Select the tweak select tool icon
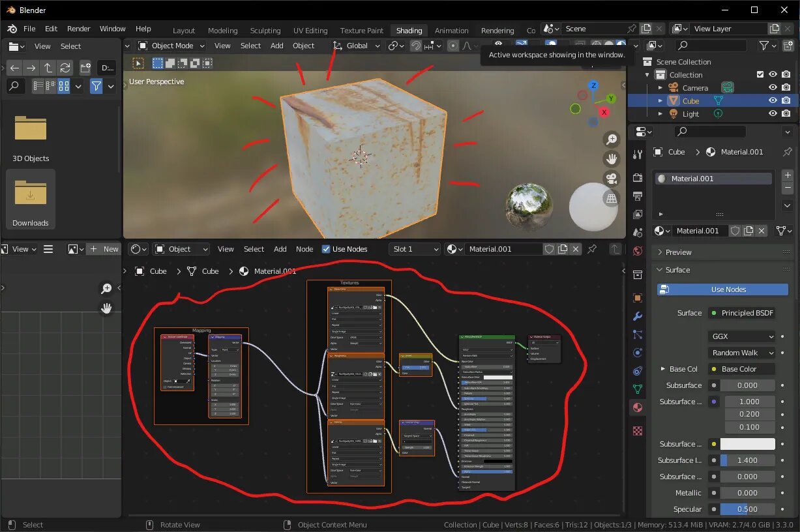800x532 pixels. [x=138, y=63]
